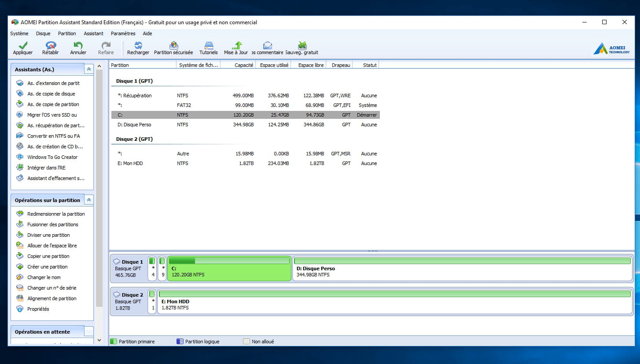Sort by Espace utilisé column header
This screenshot has height=364, width=640.
click(273, 65)
